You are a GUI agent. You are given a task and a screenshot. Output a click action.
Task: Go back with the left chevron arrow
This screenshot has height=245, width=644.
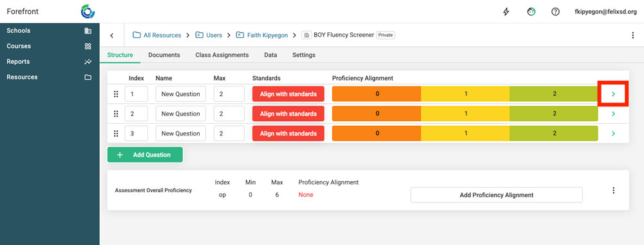point(111,35)
